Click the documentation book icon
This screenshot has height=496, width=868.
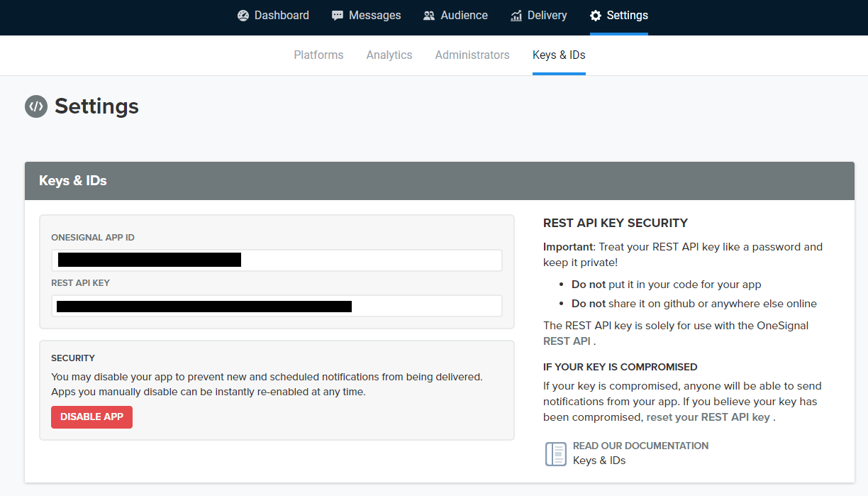555,453
